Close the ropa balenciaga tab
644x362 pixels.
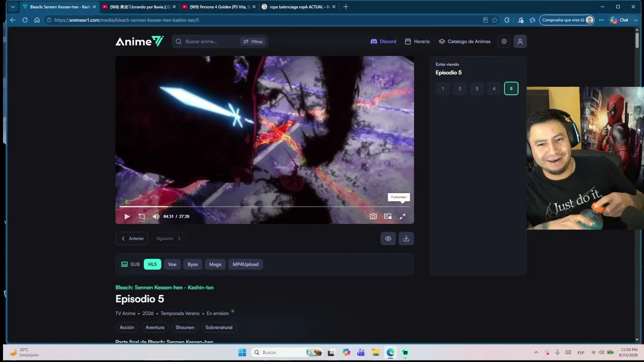pyautogui.click(x=334, y=7)
